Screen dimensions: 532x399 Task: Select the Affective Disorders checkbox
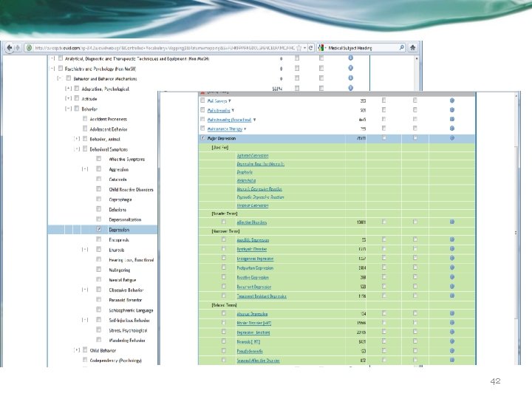(x=224, y=222)
